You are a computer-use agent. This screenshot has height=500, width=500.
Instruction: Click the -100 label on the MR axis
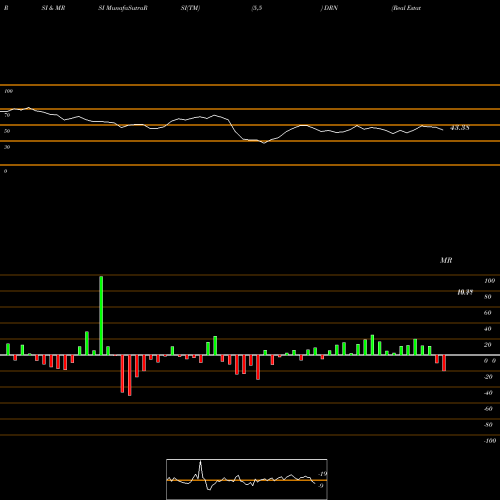(490, 441)
